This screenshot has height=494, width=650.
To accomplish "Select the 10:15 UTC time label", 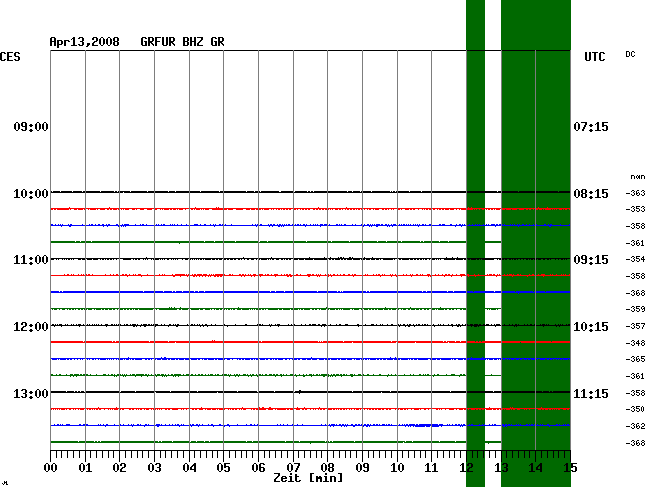I will (591, 327).
